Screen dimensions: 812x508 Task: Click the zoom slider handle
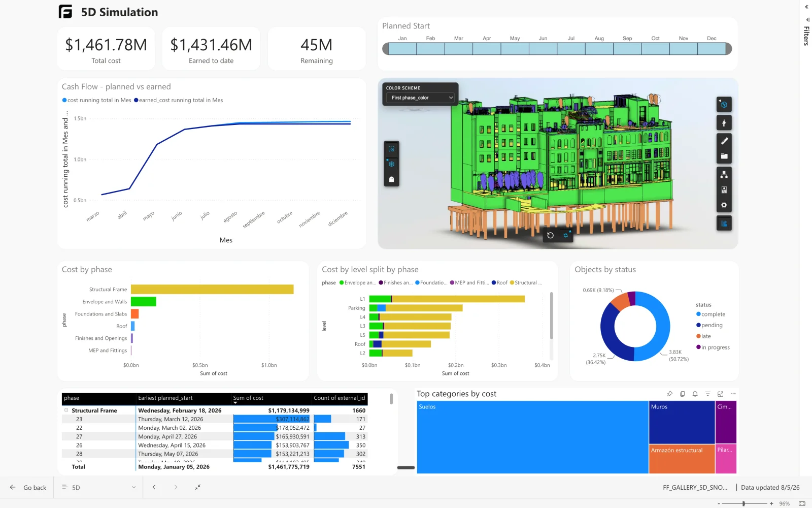tap(743, 503)
